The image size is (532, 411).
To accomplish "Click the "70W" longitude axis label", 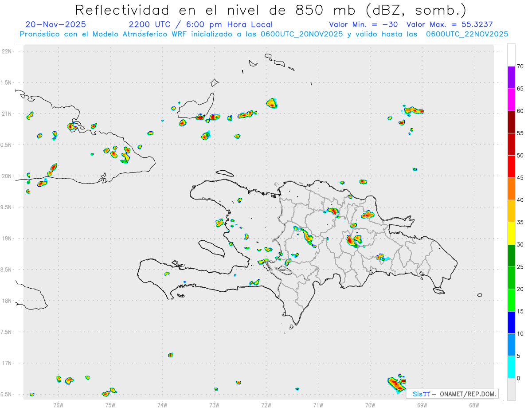I will coord(370,404).
